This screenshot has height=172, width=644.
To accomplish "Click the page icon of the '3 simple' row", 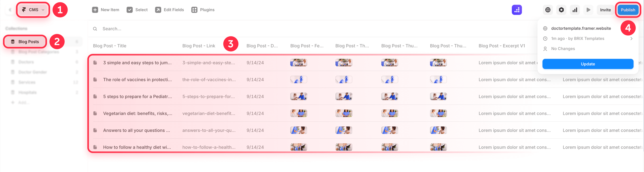I will 95,62.
